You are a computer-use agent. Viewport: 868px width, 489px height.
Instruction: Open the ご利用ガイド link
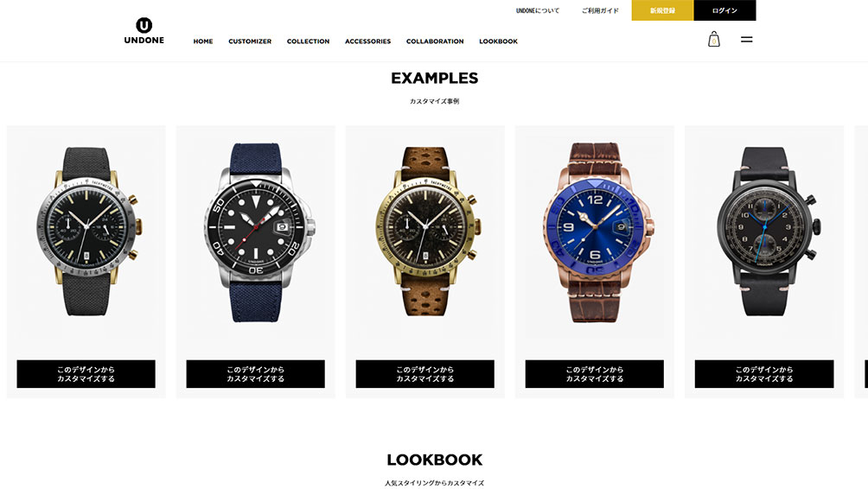[x=600, y=10]
